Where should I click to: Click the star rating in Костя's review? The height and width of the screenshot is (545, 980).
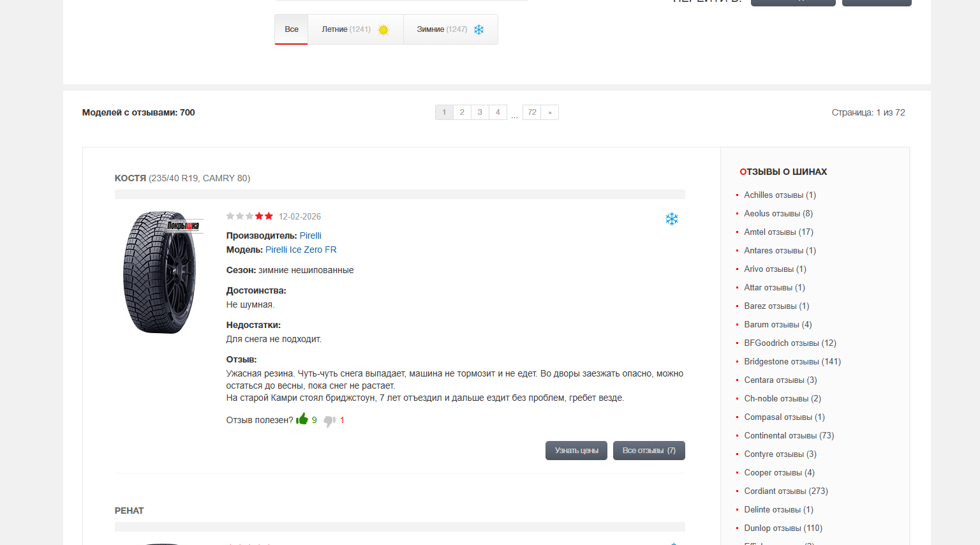(249, 216)
